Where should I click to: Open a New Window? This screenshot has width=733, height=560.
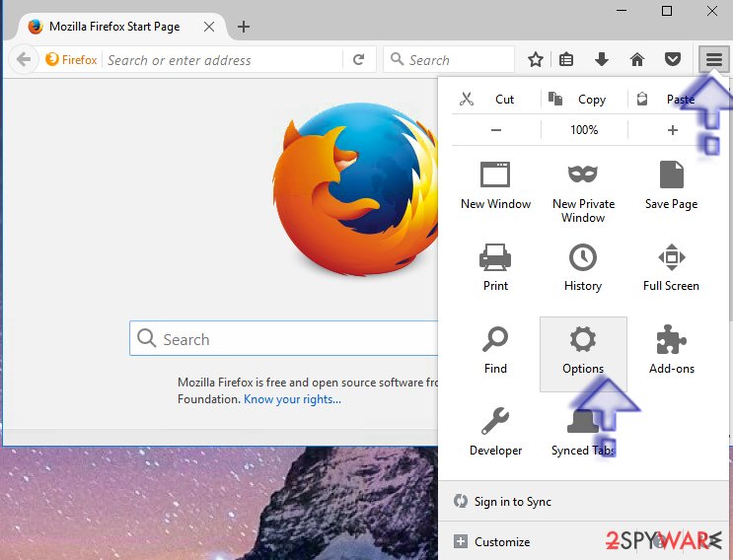[495, 185]
